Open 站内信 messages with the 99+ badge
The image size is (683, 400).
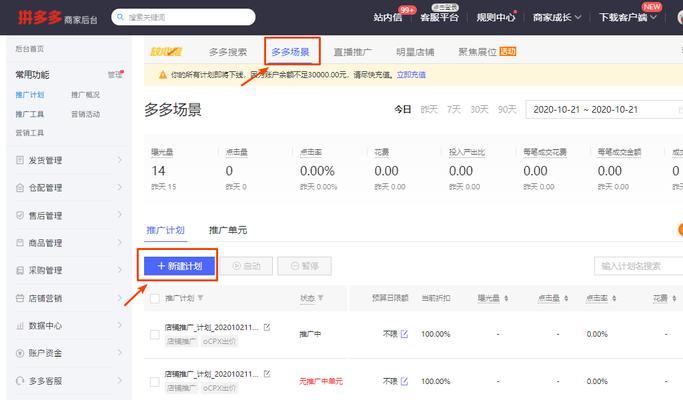388,17
